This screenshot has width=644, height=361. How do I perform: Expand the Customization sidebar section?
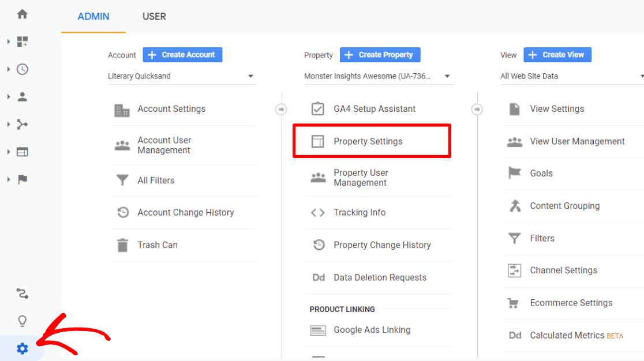(8, 42)
